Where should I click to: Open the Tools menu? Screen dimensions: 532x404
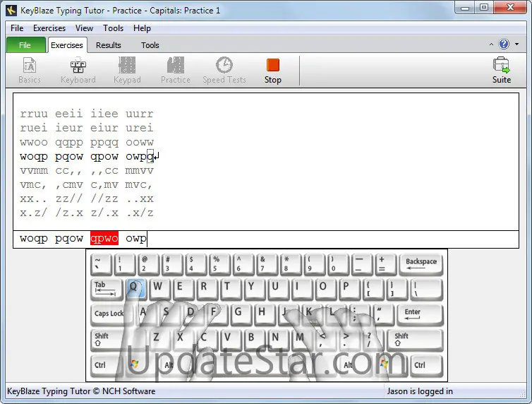coord(113,28)
